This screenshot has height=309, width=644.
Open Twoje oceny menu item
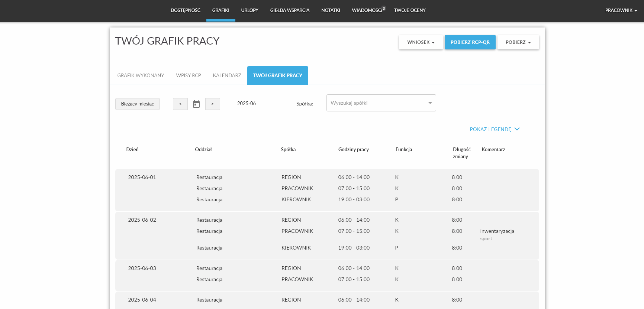(410, 10)
